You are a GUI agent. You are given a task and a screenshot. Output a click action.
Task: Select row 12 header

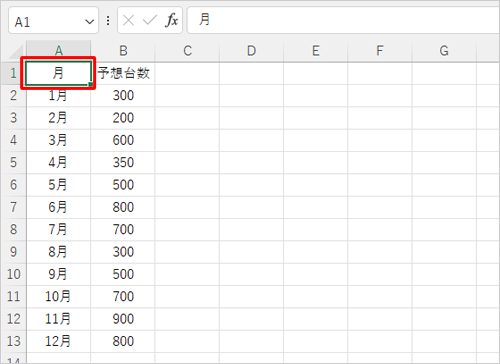click(x=13, y=319)
